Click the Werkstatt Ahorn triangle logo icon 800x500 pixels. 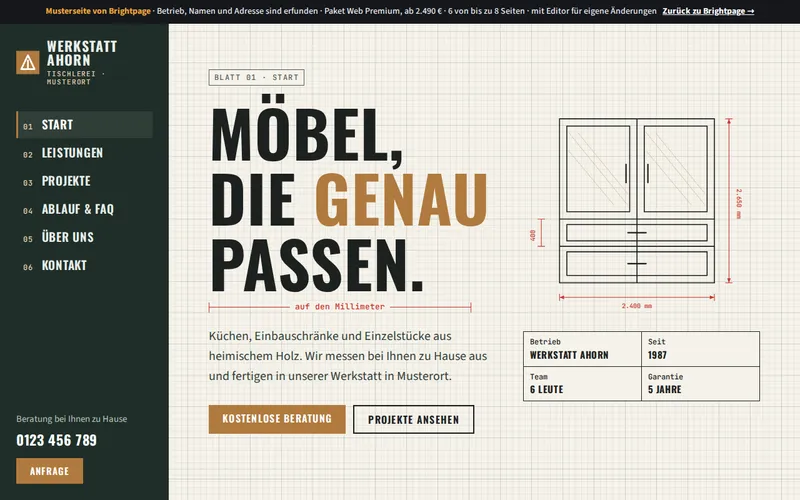[28, 63]
